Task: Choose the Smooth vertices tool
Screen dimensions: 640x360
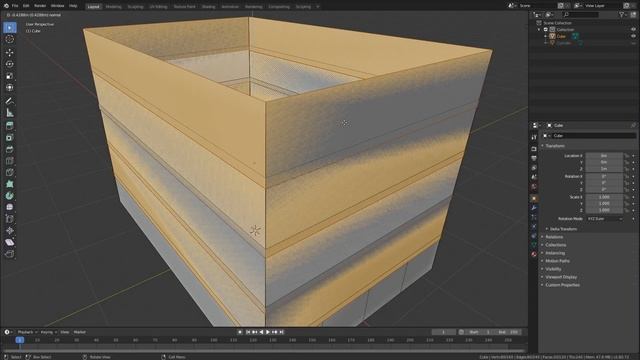Action: [x=10, y=207]
